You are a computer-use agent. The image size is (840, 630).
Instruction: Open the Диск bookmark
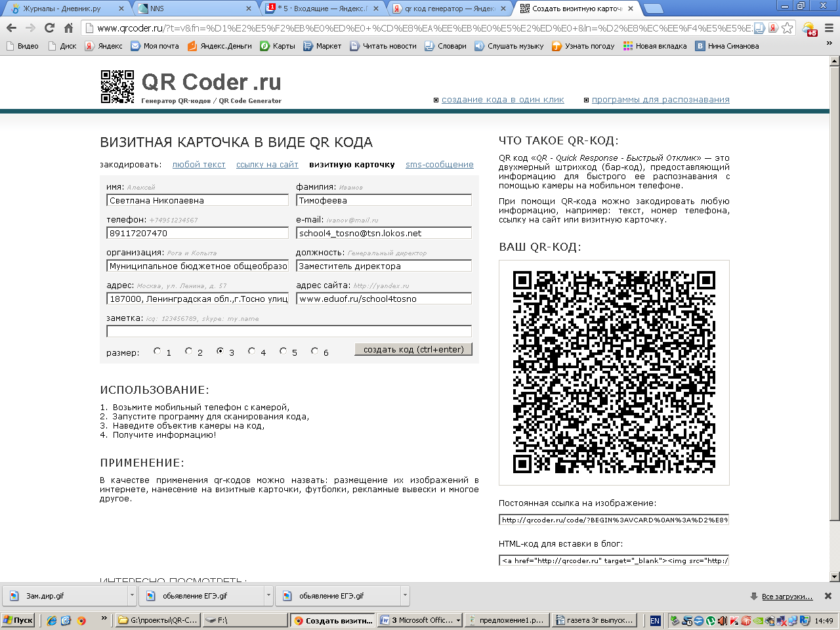pyautogui.click(x=62, y=46)
